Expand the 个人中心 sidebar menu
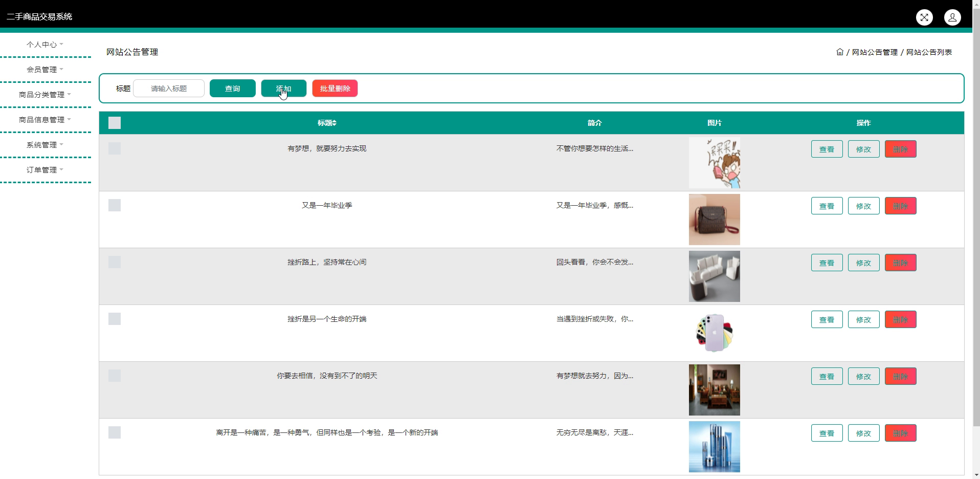Viewport: 980px width, 479px height. [45, 45]
